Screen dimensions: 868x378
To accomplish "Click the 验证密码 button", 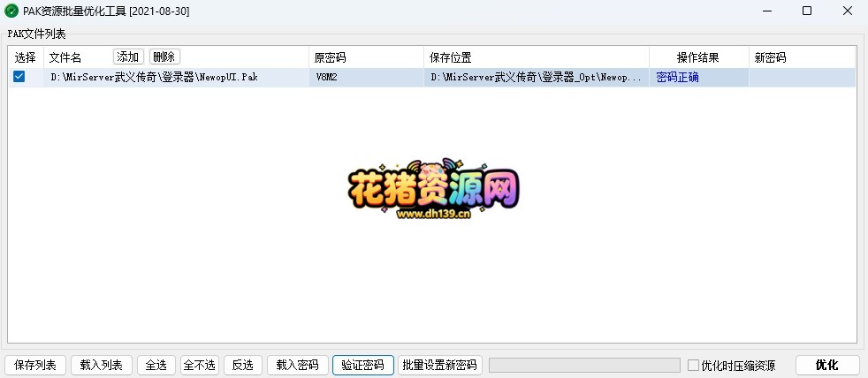I will [362, 366].
